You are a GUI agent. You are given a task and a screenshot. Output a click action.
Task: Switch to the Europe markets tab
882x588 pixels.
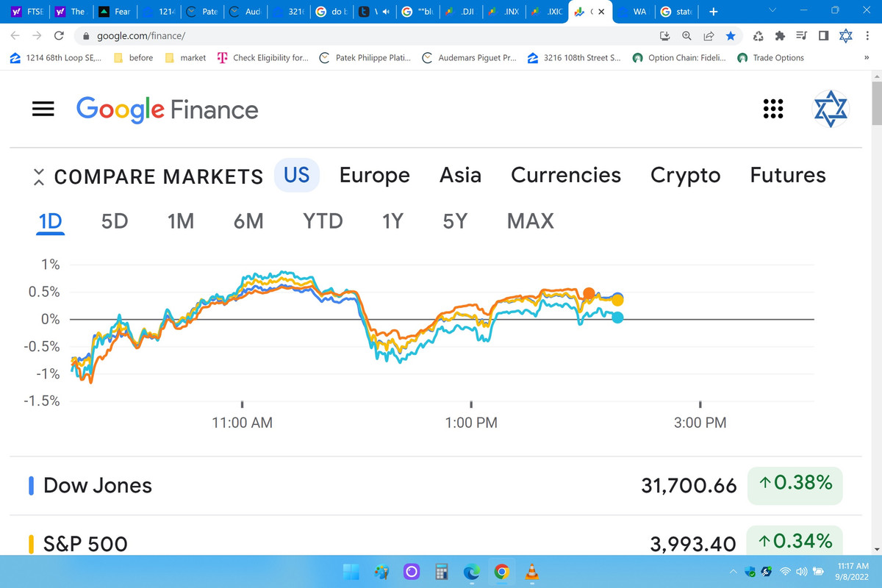click(x=375, y=175)
